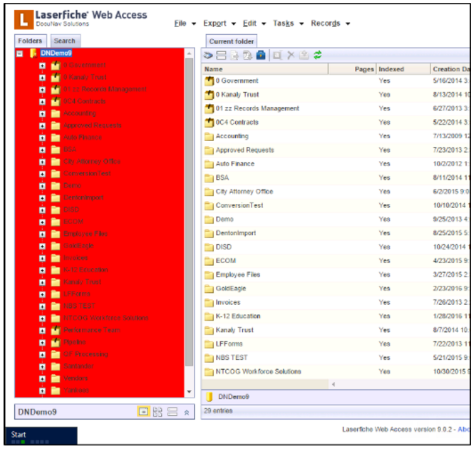Expand the Accounting tree node

[42, 114]
